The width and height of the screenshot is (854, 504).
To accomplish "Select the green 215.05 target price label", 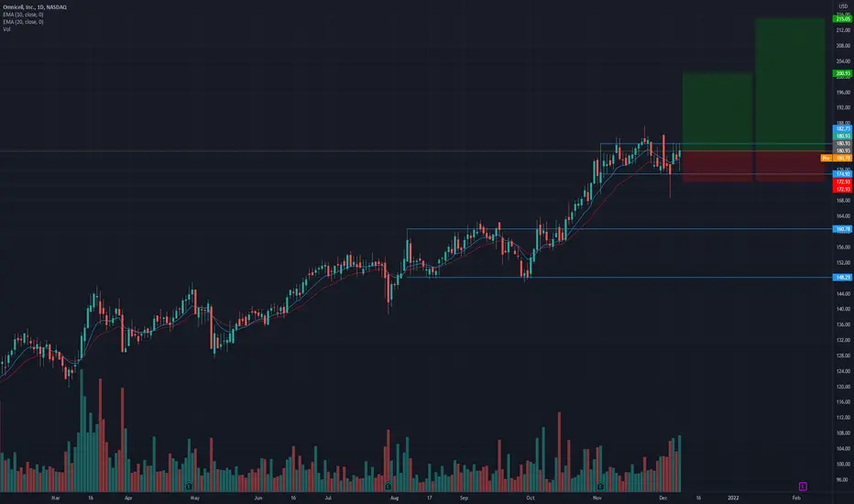I will [x=843, y=19].
